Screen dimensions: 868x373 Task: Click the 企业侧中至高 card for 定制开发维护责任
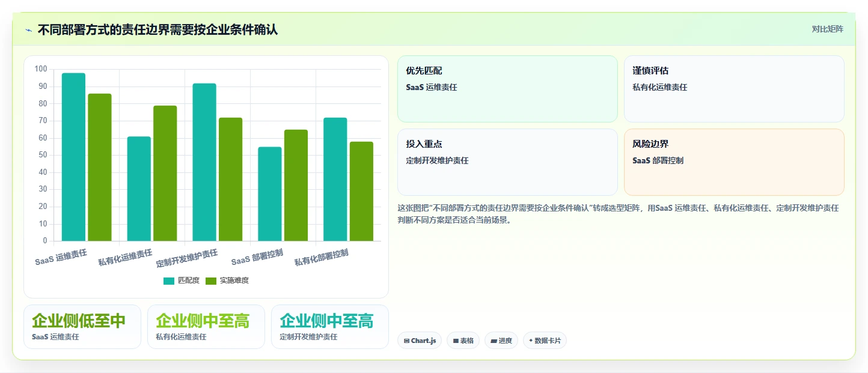pyautogui.click(x=330, y=327)
